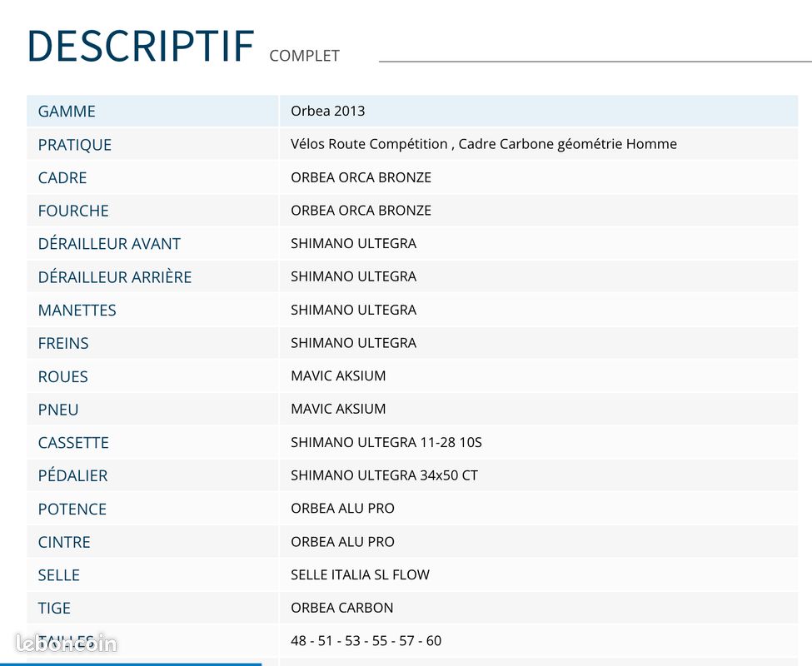Click the value 'SHIMANO ULTEGRA 34x50 CT'

click(x=384, y=475)
